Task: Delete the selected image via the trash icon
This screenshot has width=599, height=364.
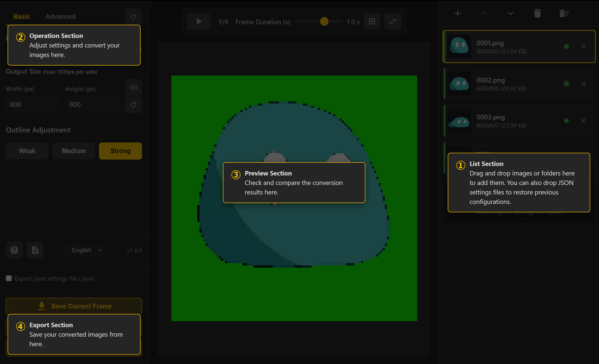Action: pos(538,13)
